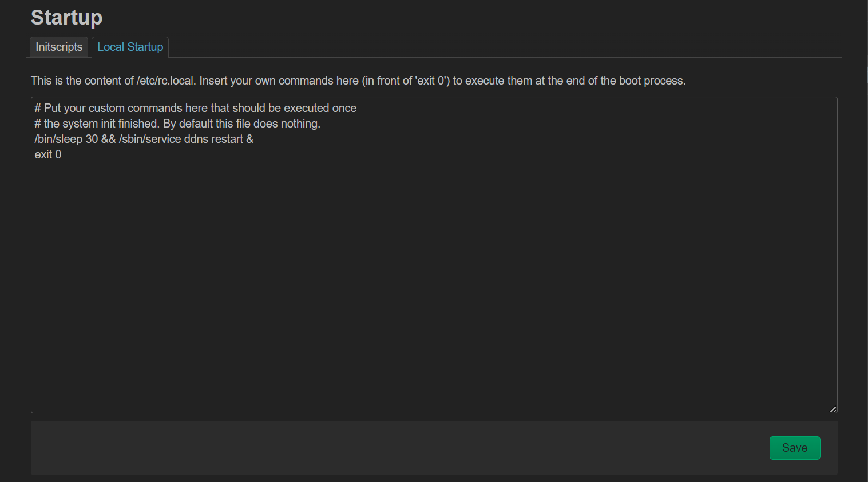Click the Startup page heading
868x482 pixels.
(x=66, y=17)
